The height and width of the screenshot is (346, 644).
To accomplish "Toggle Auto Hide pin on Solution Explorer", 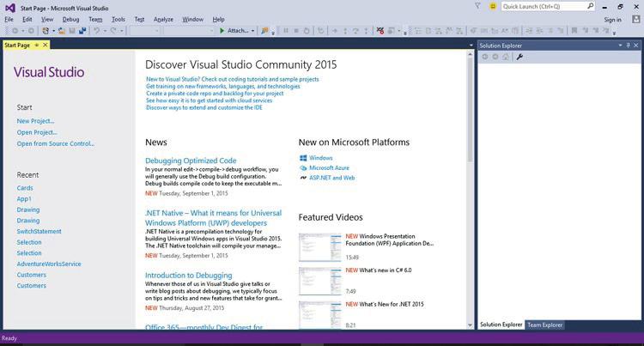I will point(628,46).
